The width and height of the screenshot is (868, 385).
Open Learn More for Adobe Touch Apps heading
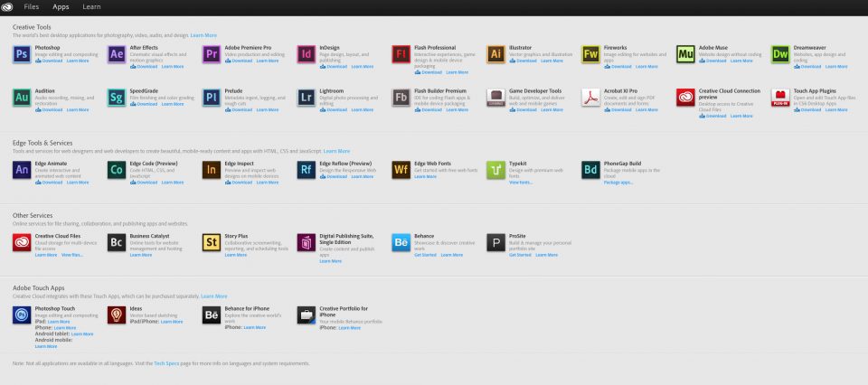point(214,296)
